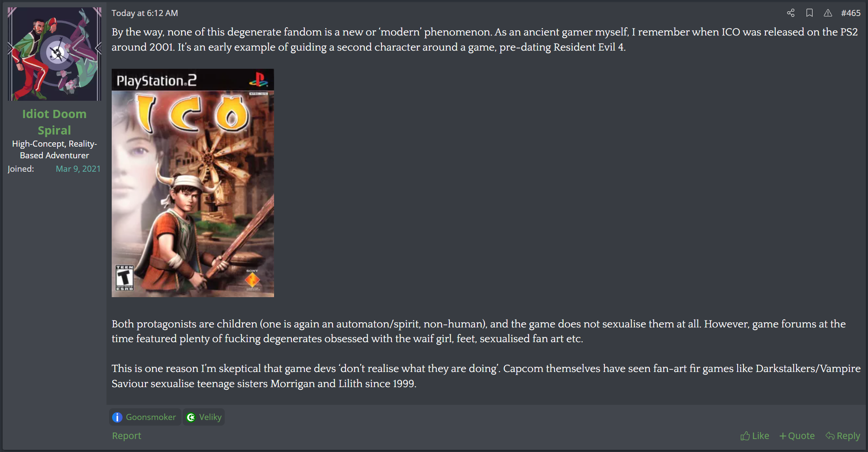Click the Quote text label

pos(801,436)
